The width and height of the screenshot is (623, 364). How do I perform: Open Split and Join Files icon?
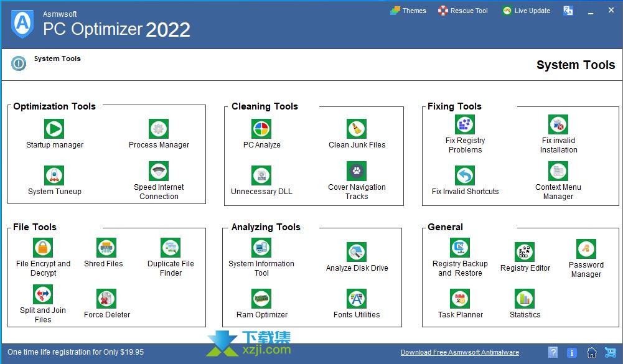tap(43, 294)
